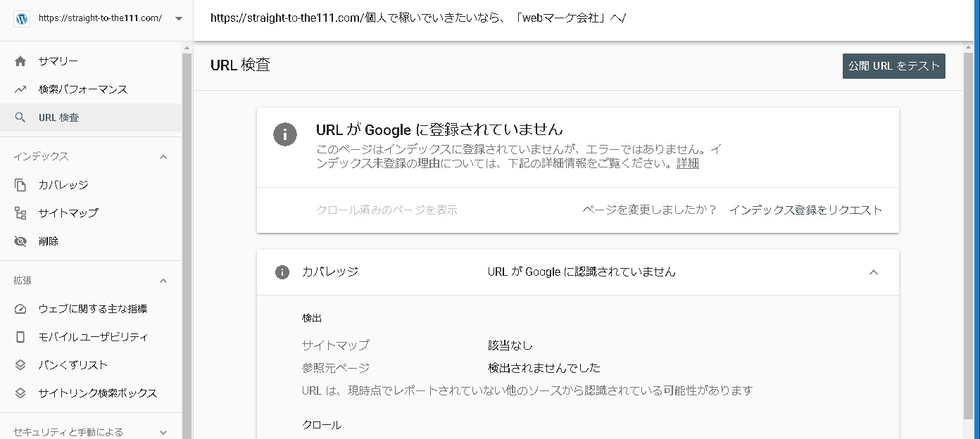Click the gauge icon for ウェブに関する主な指標

click(x=20, y=309)
